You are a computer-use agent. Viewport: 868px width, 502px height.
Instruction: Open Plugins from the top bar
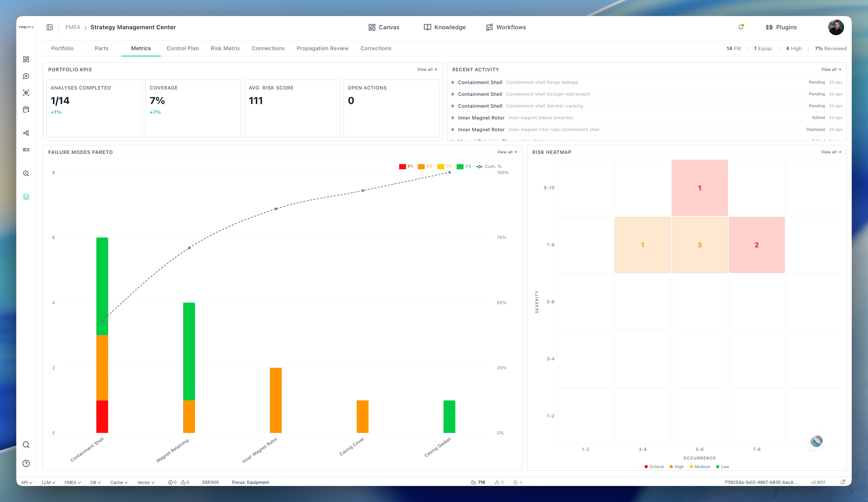coord(781,27)
